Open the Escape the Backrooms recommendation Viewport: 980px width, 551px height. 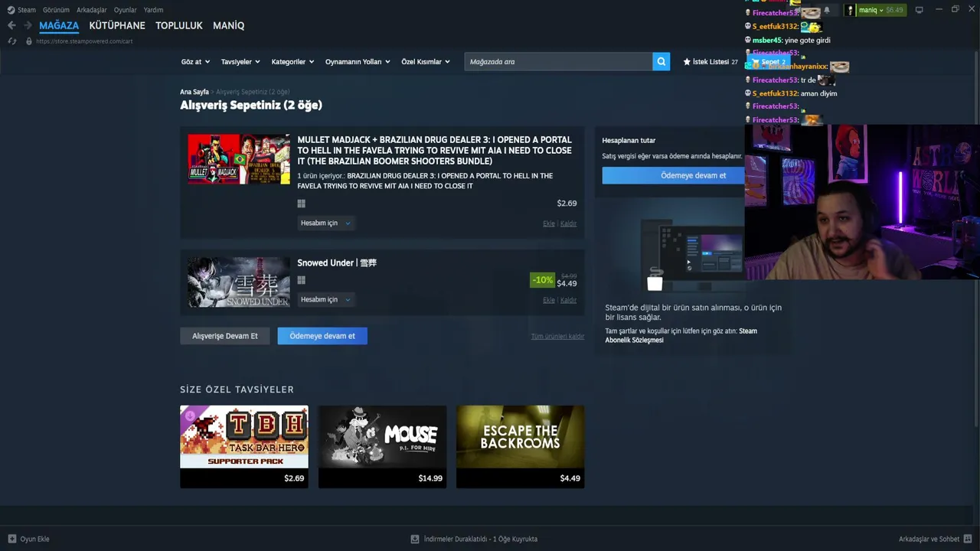tap(521, 447)
